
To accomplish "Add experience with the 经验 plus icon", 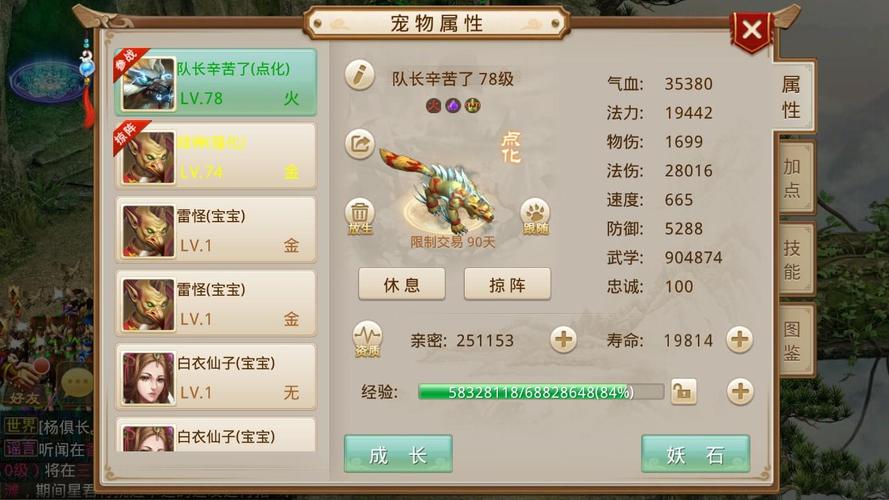I will pos(740,391).
